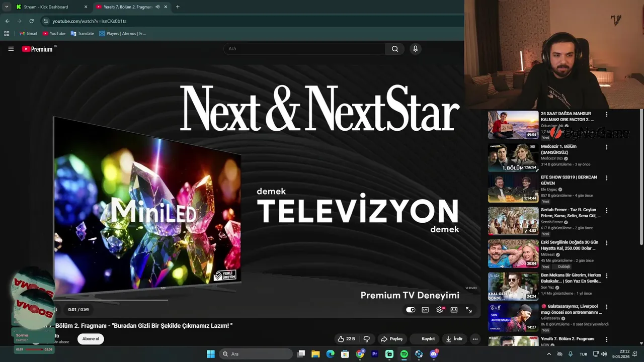The image size is (644, 362).
Task: Open the YouTube hamburger guide menu
Action: tap(11, 49)
